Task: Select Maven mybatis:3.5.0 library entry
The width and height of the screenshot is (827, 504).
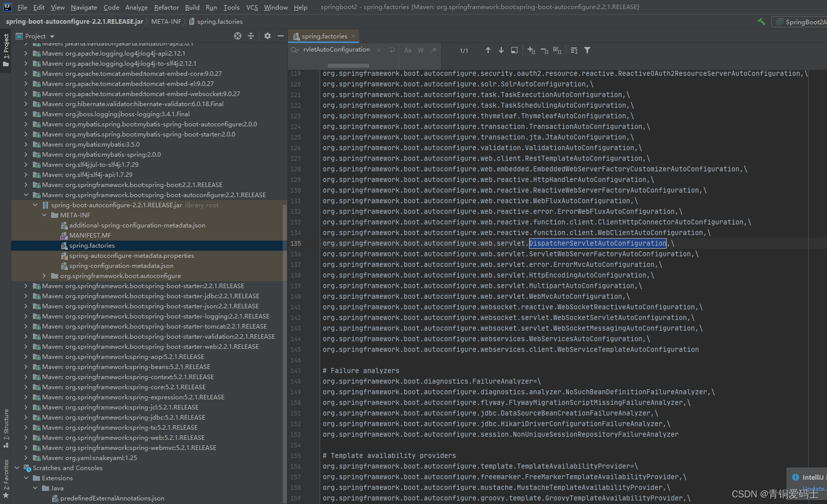Action: point(91,144)
